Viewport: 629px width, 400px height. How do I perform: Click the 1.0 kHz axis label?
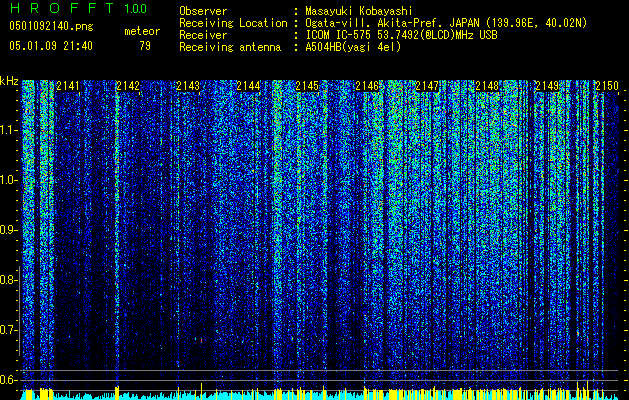pos(9,180)
